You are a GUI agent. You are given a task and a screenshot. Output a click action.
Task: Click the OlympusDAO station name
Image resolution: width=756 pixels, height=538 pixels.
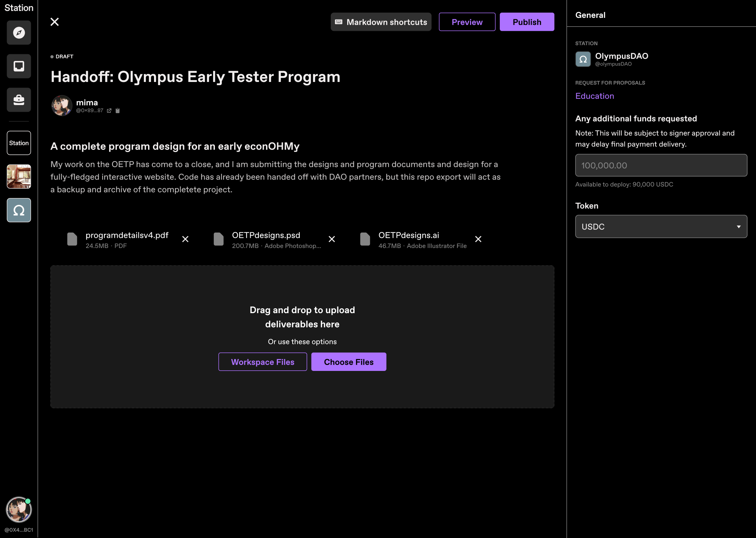point(622,56)
